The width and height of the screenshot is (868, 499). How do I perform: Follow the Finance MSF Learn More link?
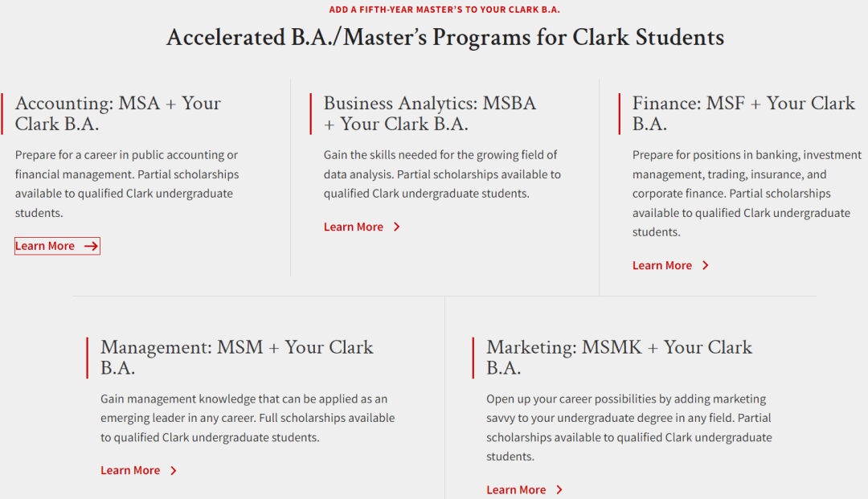point(662,265)
